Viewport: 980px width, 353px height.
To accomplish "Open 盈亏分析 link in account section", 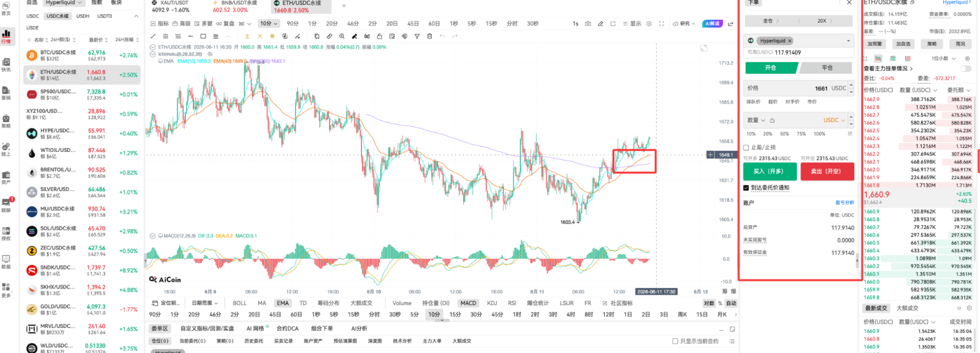I will [x=845, y=203].
